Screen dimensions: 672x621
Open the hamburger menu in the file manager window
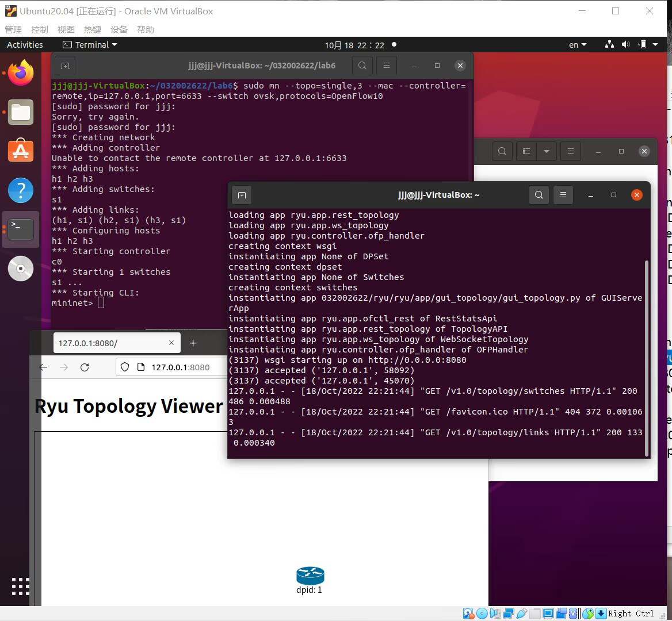coord(570,151)
